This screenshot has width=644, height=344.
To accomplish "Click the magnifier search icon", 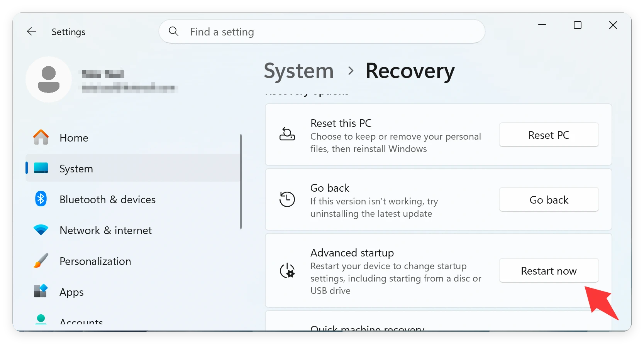I will [174, 31].
